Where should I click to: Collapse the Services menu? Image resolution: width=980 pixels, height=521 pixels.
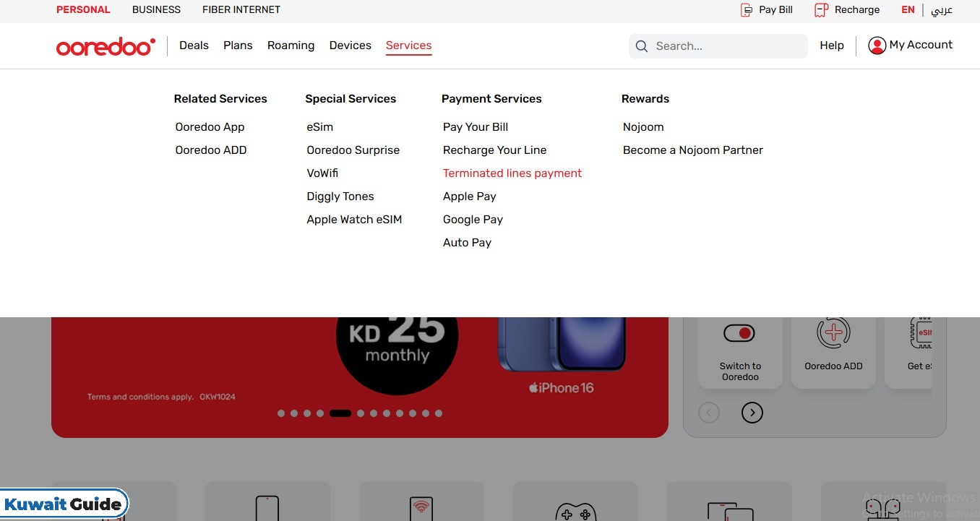pyautogui.click(x=408, y=46)
